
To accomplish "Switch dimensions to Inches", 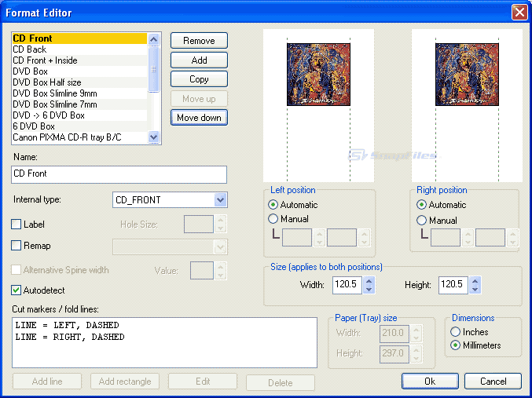I will point(456,332).
